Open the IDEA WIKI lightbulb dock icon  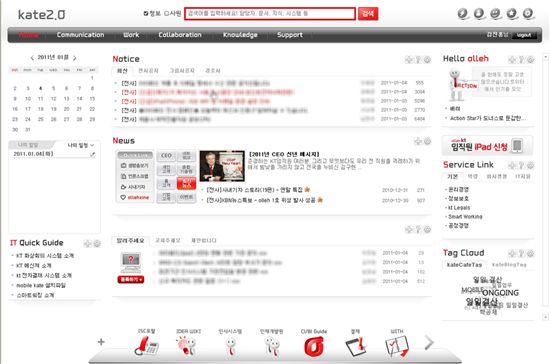[187, 346]
